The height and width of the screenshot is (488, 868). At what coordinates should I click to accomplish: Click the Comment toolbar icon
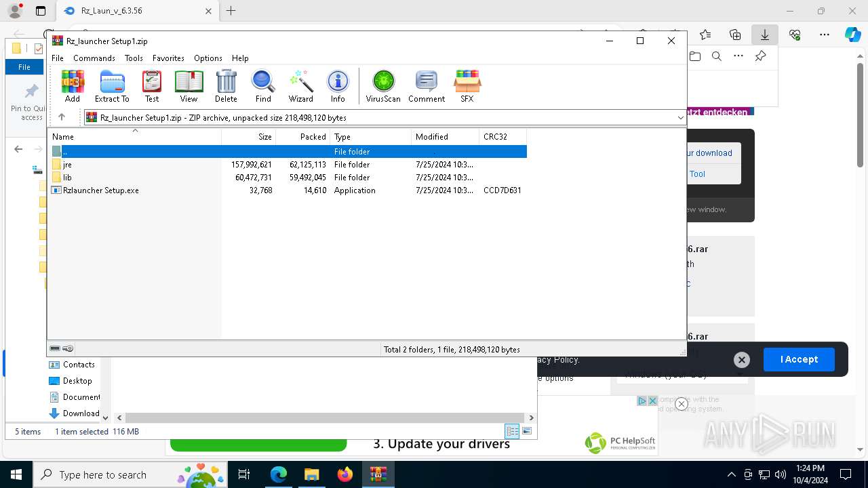point(427,86)
